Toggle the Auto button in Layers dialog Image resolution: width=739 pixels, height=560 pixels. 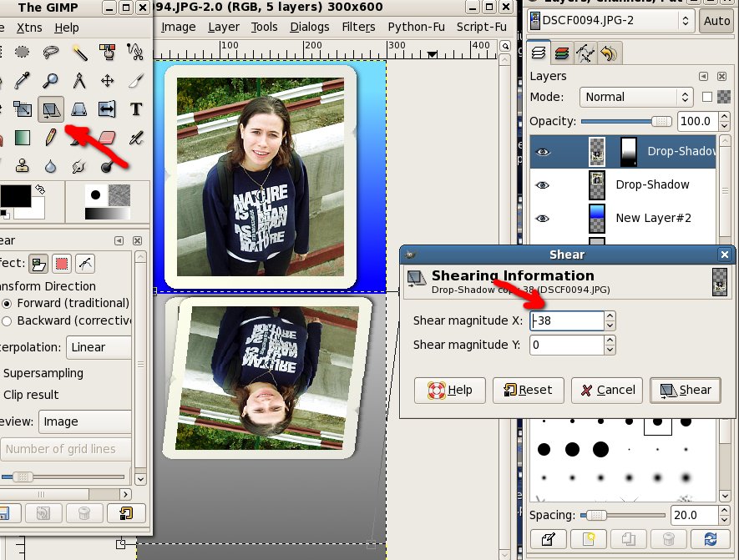pos(716,21)
